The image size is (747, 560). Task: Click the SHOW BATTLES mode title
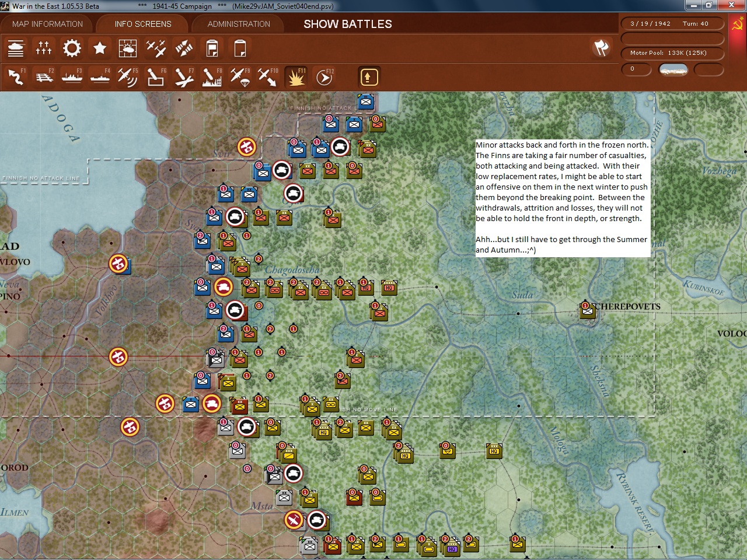click(348, 24)
